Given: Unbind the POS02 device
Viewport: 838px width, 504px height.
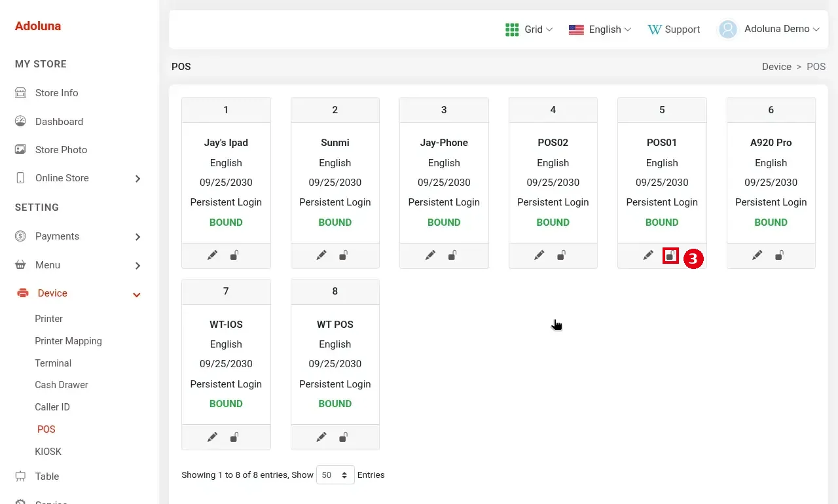Looking at the screenshot, I should coord(561,255).
